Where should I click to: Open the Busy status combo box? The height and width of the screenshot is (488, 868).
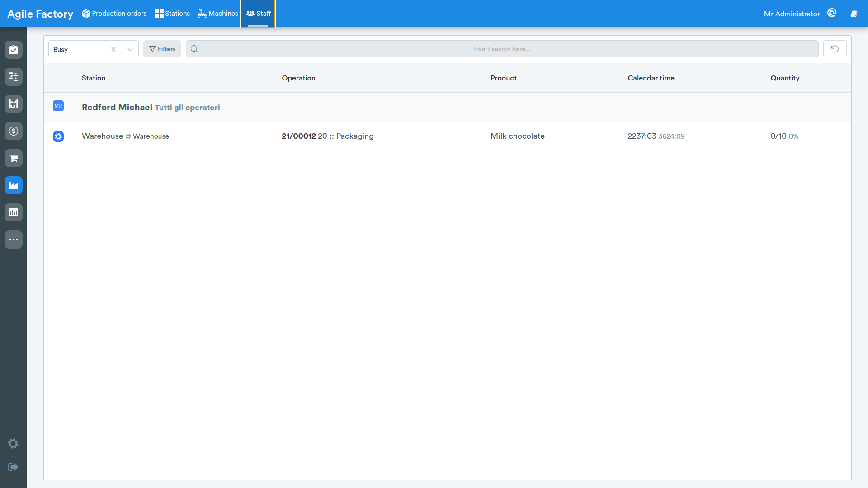coord(94,49)
